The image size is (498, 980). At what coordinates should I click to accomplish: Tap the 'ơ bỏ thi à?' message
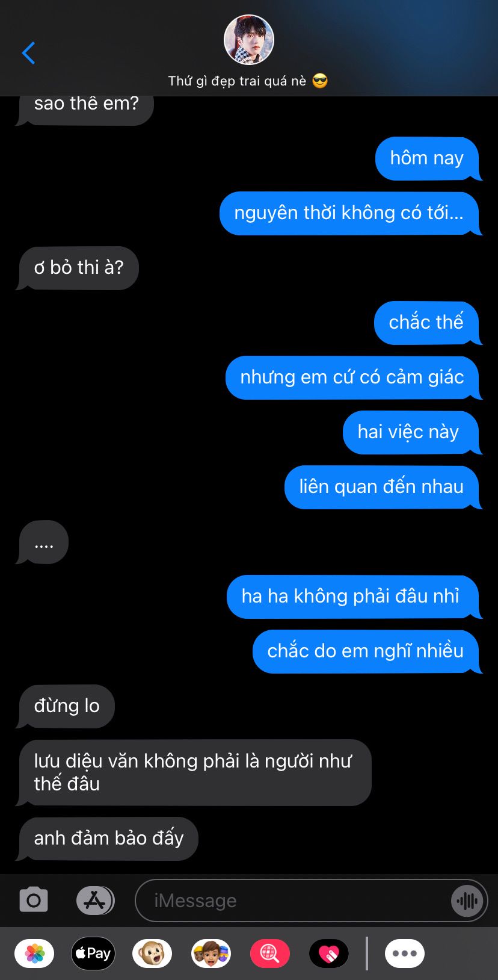point(78,268)
